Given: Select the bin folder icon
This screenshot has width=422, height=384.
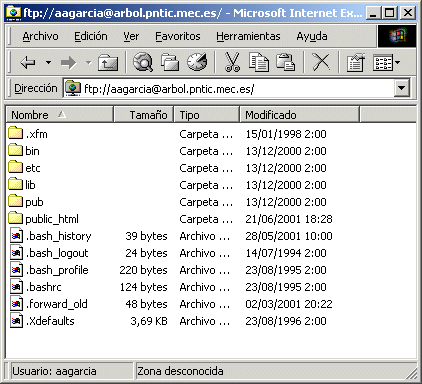Looking at the screenshot, I should 15,150.
